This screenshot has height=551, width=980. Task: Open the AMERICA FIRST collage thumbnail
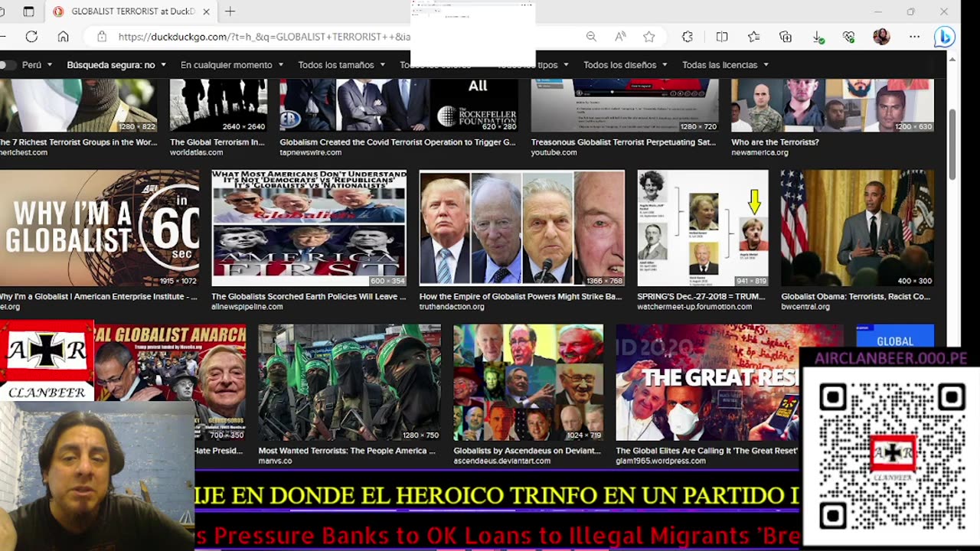click(309, 228)
